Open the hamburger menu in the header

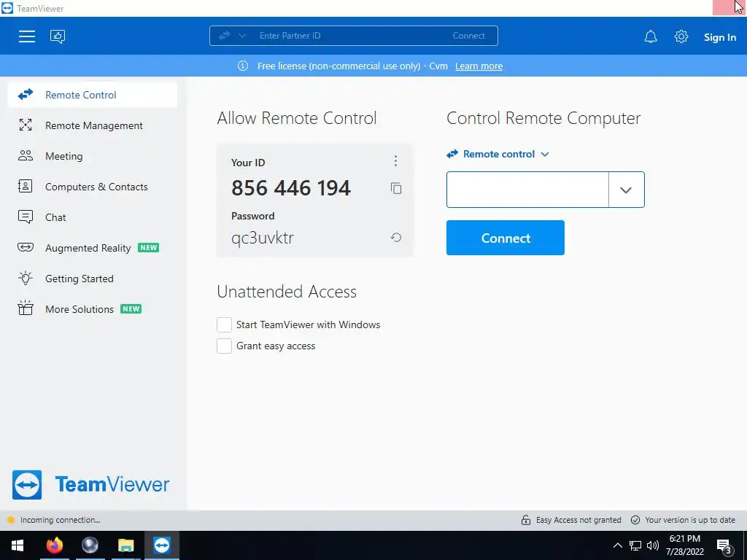tap(27, 36)
